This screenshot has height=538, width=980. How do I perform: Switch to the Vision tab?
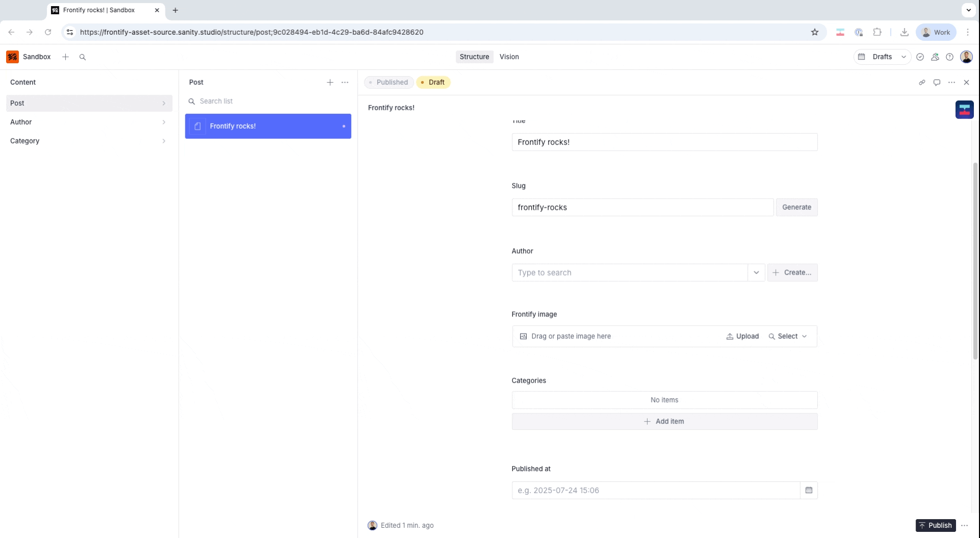[509, 57]
